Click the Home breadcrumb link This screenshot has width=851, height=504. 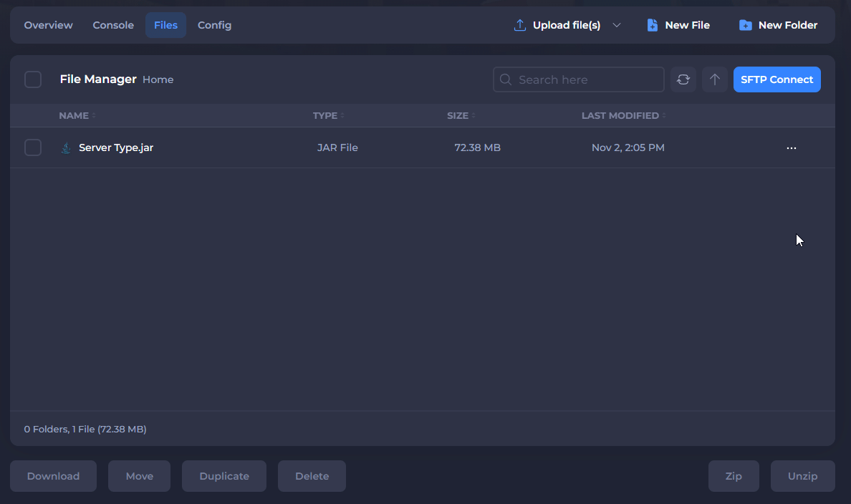click(158, 79)
